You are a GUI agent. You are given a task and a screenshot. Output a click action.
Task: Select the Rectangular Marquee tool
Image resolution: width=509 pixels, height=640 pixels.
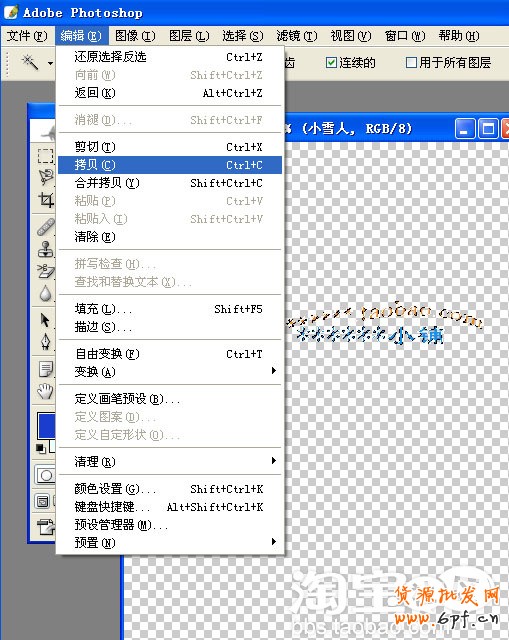tap(45, 156)
